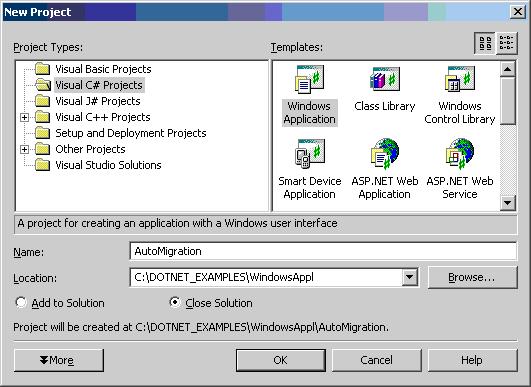Click the 'Windows Control Library' caption text
531x387 pixels.
click(x=460, y=113)
